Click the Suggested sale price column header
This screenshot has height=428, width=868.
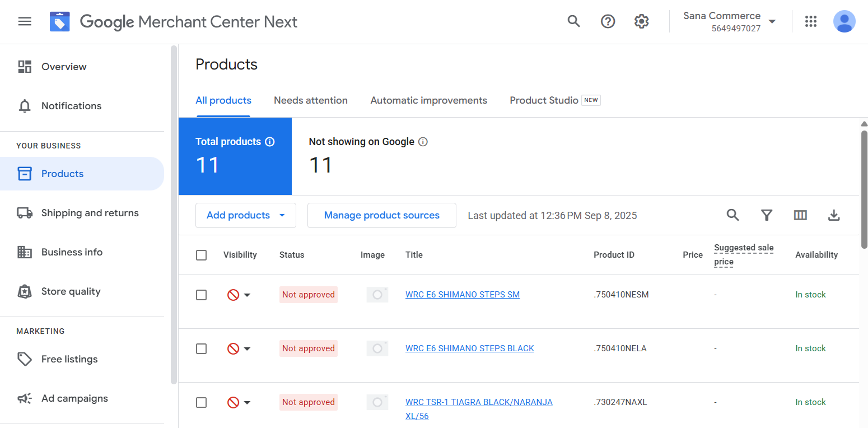tap(744, 255)
